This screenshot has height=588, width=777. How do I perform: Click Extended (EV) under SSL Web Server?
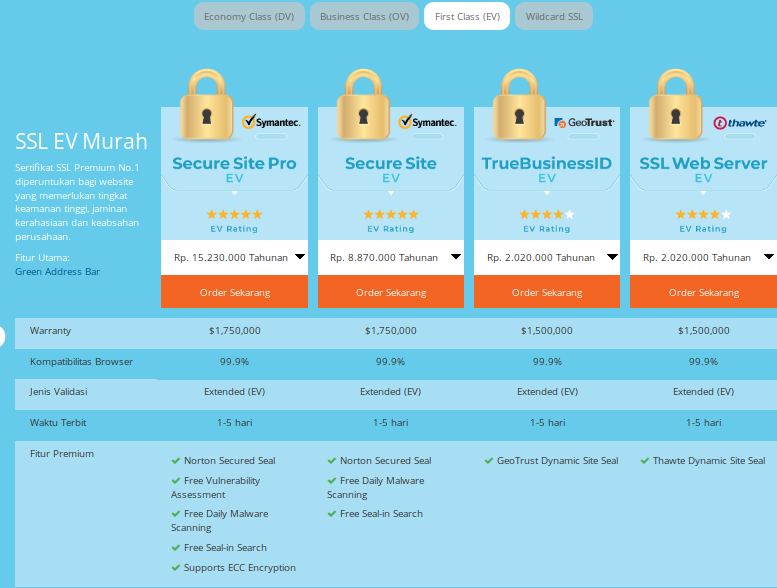pos(703,391)
